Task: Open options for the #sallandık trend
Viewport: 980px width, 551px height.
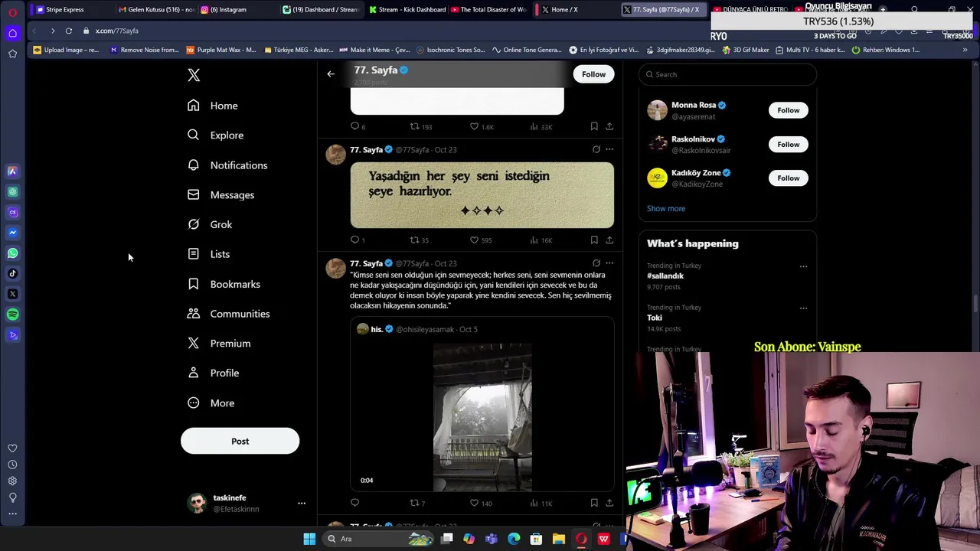Action: 803,266
